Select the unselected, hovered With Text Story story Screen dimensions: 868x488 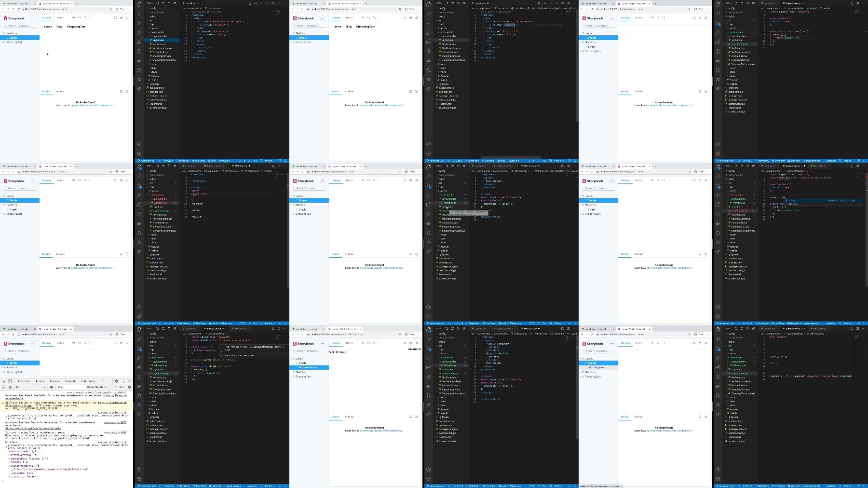pyautogui.click(x=598, y=368)
